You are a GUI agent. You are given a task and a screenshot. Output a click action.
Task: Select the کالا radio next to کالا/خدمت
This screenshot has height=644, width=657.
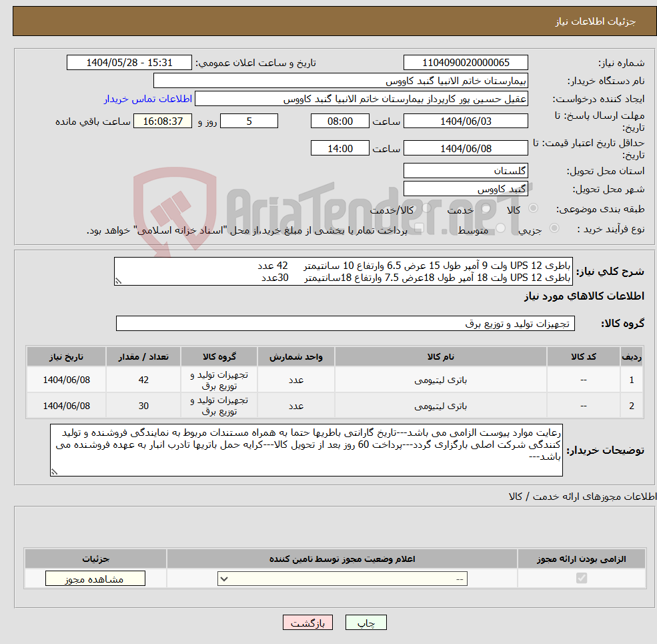click(x=427, y=210)
